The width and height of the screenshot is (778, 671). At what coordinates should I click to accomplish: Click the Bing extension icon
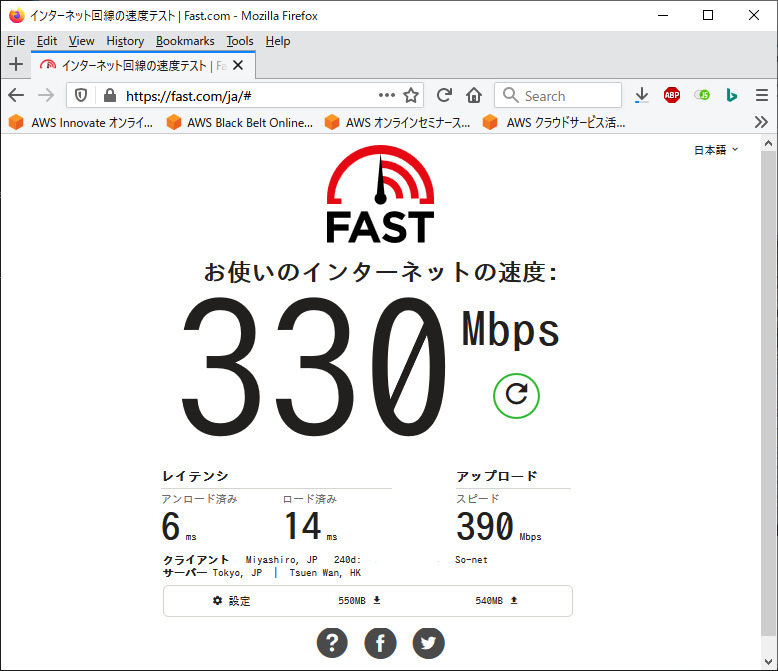point(731,95)
